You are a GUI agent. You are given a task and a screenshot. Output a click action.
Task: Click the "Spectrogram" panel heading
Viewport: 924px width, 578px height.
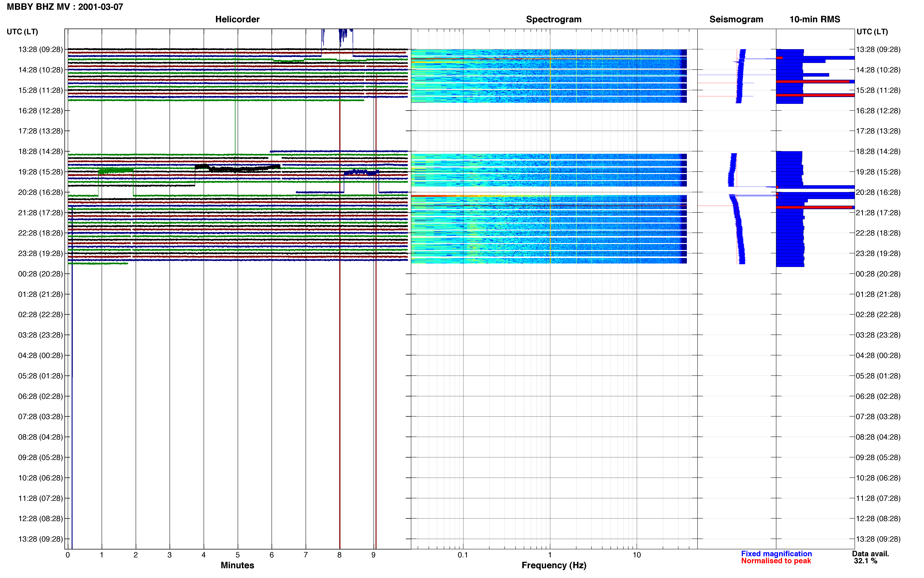coord(554,20)
